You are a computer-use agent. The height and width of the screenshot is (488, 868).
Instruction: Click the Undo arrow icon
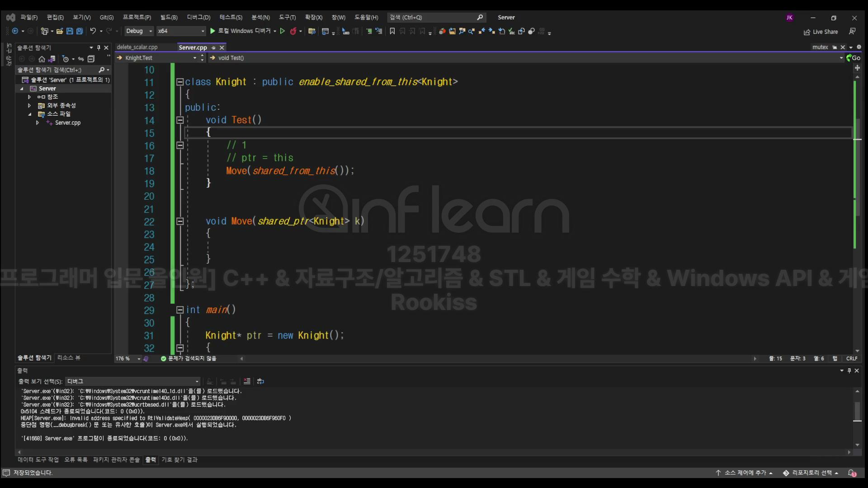[93, 31]
